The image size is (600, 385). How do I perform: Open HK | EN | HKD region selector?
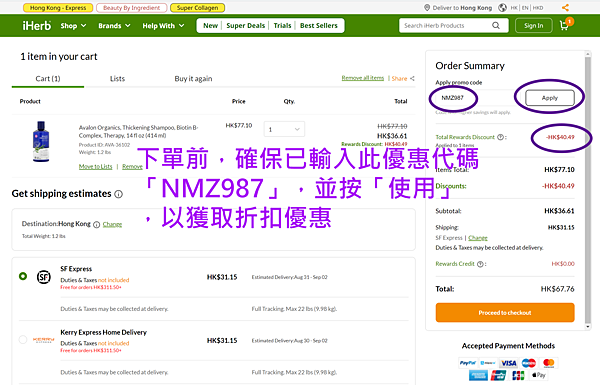pyautogui.click(x=527, y=8)
